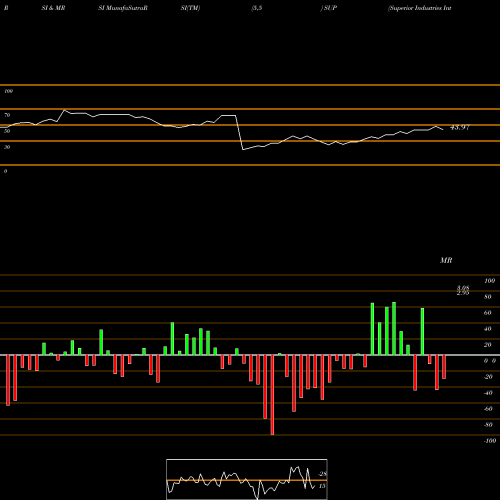This screenshot has height=500, width=500.
Task: Click the MR axis label 100 at right
Action: pyautogui.click(x=490, y=281)
